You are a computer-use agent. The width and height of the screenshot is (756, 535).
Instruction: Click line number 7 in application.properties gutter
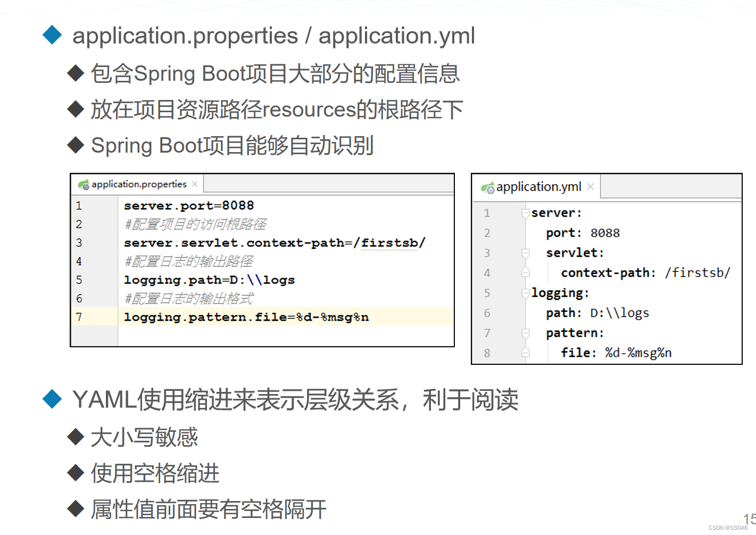[x=79, y=317]
